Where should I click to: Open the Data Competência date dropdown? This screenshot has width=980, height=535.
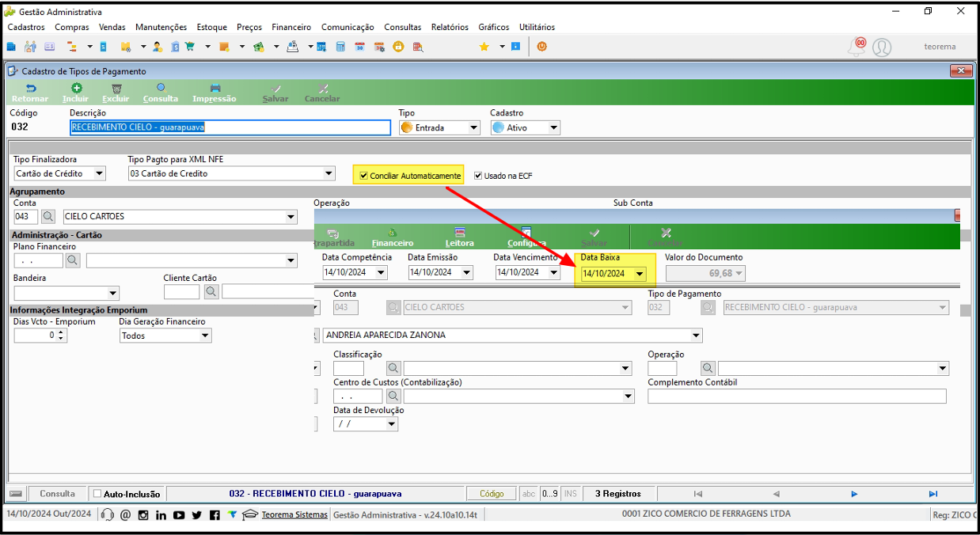pos(382,272)
